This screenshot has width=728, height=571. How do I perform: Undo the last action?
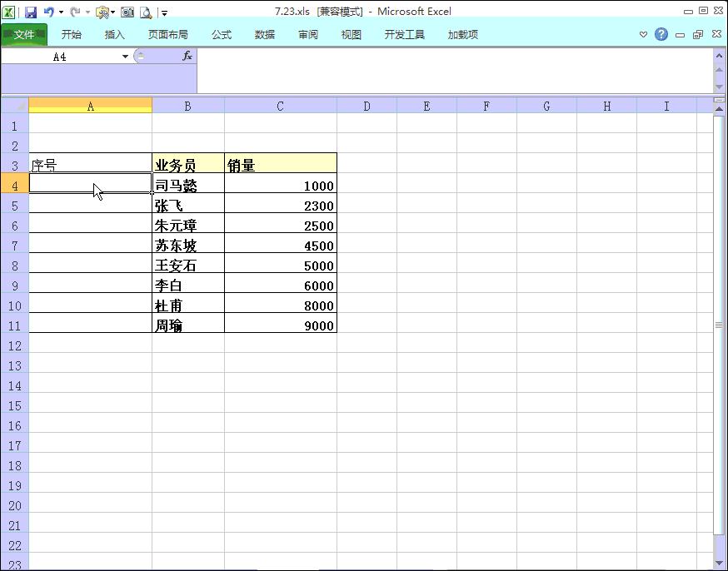(x=49, y=12)
